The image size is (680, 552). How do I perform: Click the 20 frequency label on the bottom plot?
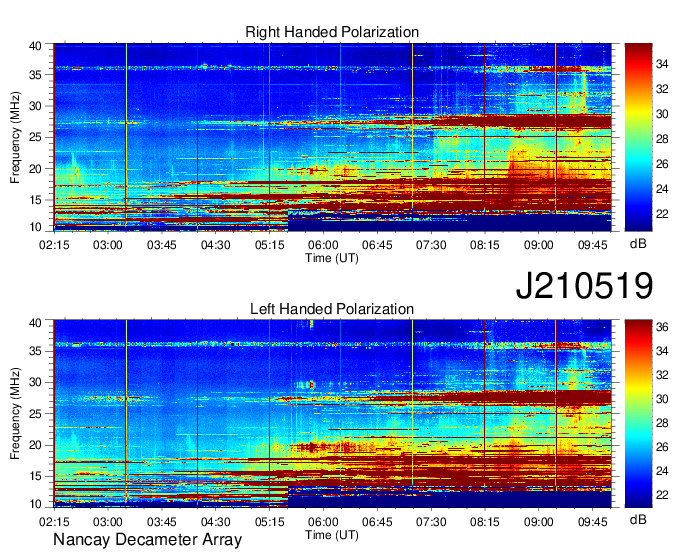point(36,445)
